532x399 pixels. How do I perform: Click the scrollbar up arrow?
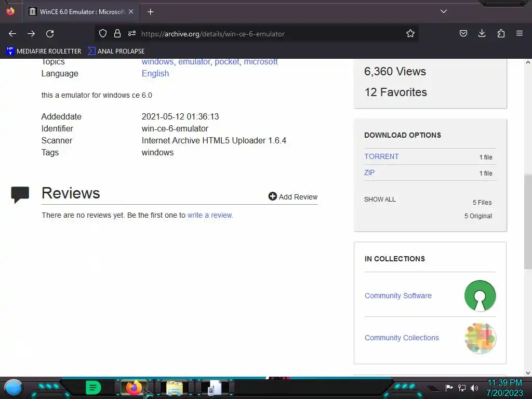tap(528, 62)
